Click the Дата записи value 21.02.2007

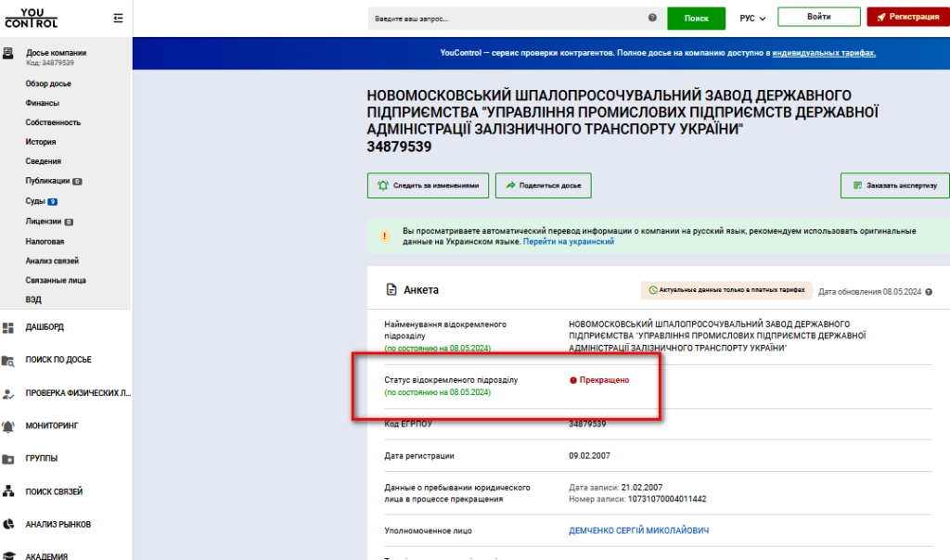click(x=642, y=488)
